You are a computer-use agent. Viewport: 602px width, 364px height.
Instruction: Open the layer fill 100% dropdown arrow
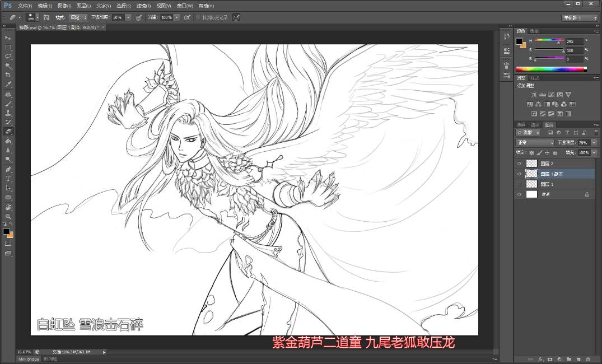(x=594, y=153)
